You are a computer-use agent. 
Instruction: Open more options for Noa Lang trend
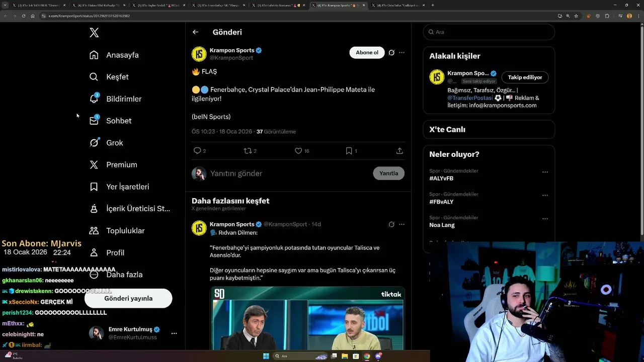coord(545,219)
